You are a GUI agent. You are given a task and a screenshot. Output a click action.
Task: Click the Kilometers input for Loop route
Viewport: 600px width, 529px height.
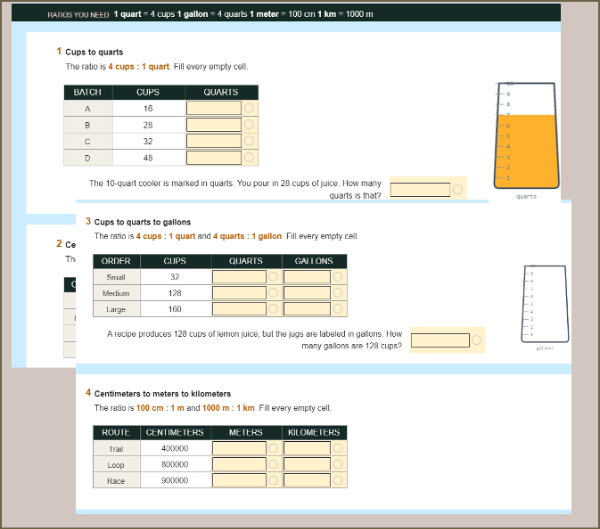307,464
